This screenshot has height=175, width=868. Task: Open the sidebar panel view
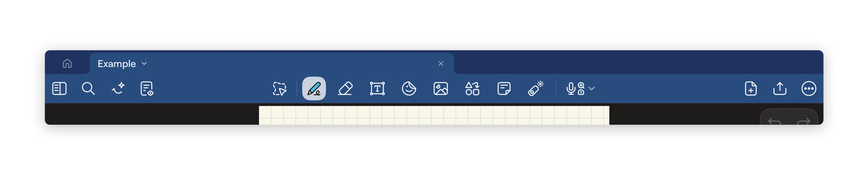pos(59,88)
